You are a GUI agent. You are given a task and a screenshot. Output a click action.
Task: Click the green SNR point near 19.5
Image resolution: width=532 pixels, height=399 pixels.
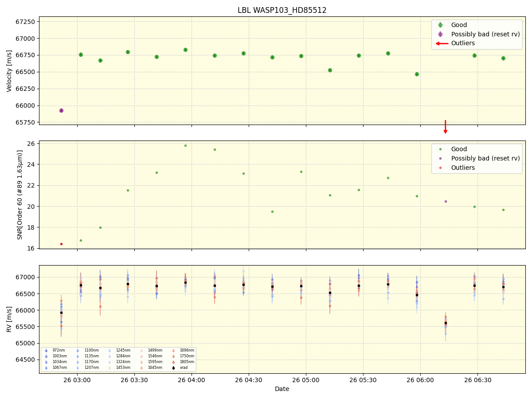point(272,211)
